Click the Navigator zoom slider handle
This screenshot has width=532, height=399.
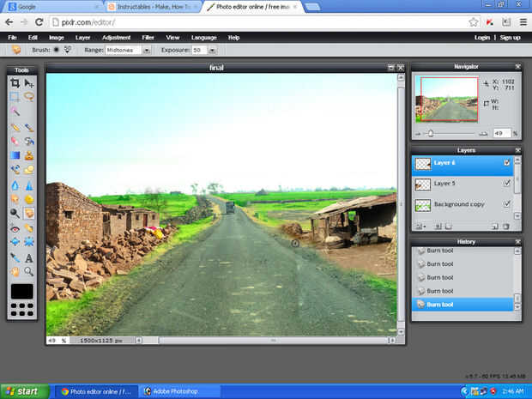[x=431, y=133]
